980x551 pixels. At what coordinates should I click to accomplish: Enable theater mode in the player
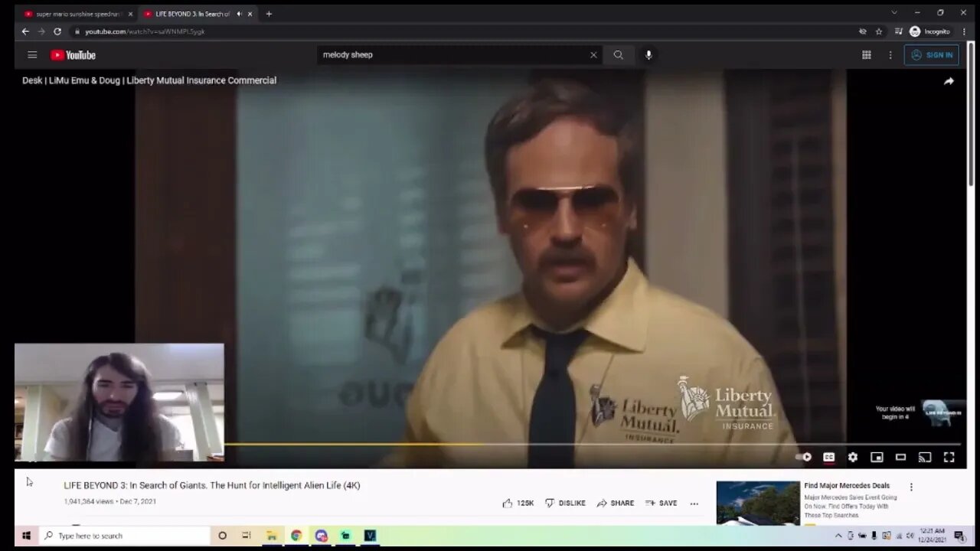pyautogui.click(x=900, y=457)
